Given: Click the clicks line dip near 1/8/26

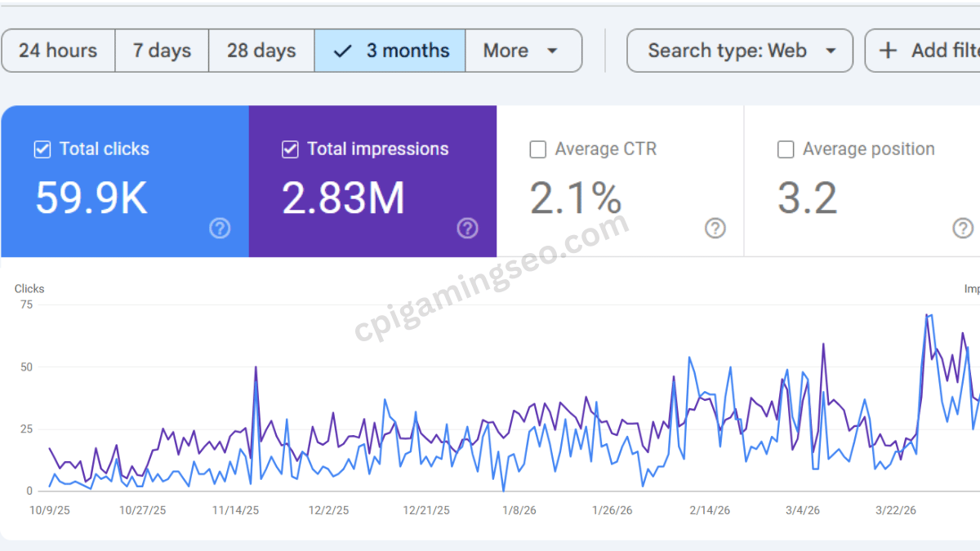Looking at the screenshot, I should 503,490.
